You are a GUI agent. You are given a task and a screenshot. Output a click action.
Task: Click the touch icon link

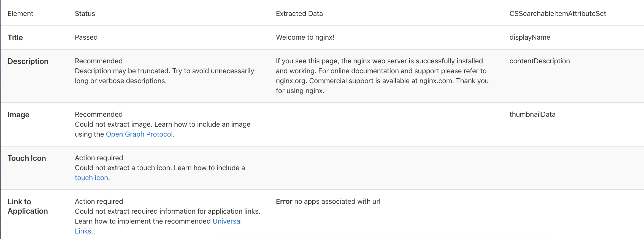pos(91,178)
